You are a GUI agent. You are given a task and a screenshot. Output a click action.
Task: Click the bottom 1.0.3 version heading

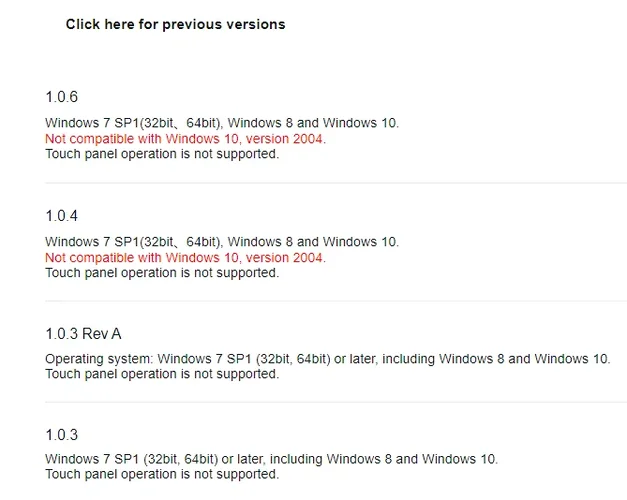tap(61, 435)
